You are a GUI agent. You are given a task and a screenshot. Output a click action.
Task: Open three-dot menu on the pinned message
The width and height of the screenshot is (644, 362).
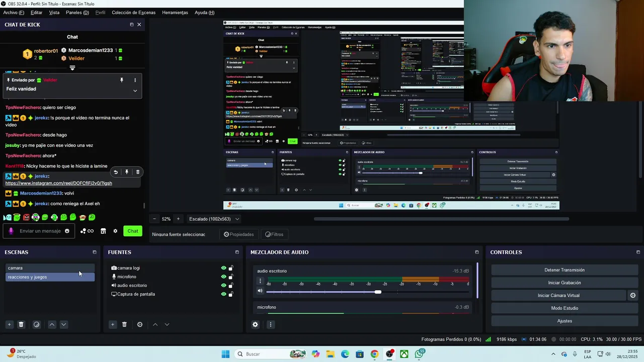[135, 80]
